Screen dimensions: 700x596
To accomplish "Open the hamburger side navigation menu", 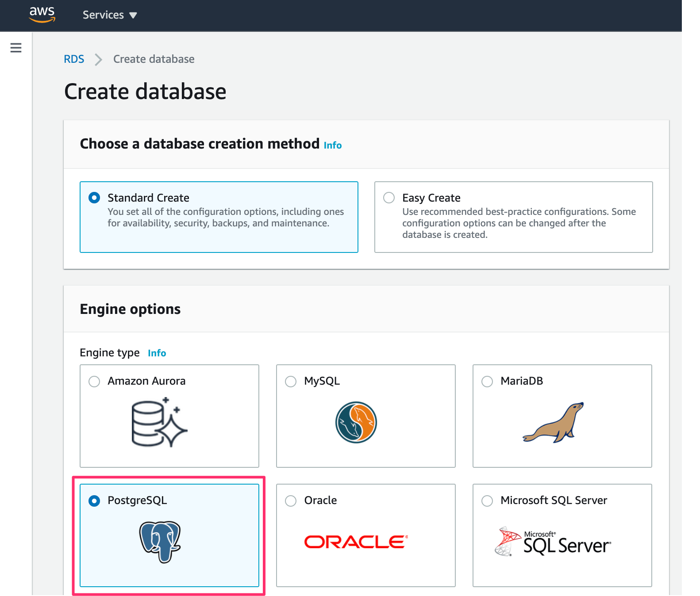I will tap(16, 48).
